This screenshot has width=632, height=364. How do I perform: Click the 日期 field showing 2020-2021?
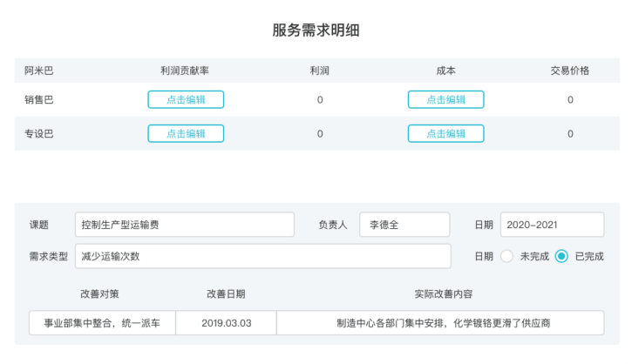coord(552,225)
